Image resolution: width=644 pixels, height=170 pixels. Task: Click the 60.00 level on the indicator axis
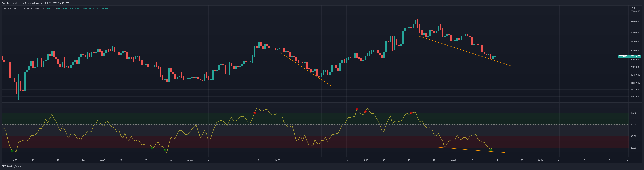click(x=633, y=124)
